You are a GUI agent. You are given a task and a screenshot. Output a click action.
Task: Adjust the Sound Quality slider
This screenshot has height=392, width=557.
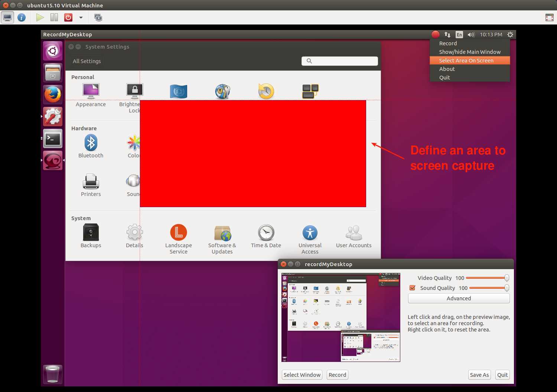tap(489, 288)
